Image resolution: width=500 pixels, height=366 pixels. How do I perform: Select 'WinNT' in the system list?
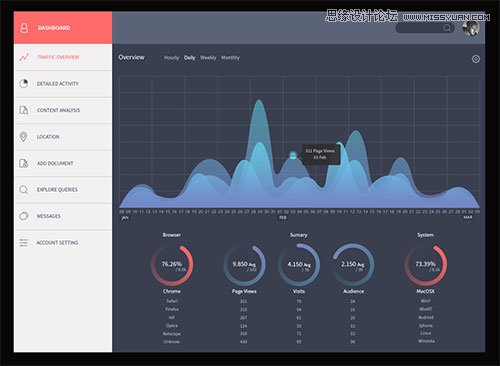pos(426,309)
